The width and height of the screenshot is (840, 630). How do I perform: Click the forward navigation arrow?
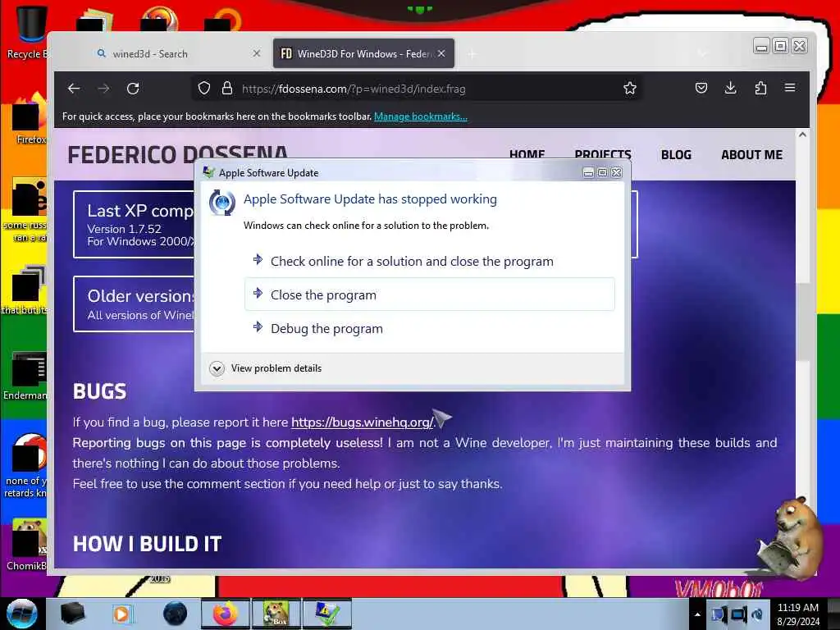tap(103, 89)
